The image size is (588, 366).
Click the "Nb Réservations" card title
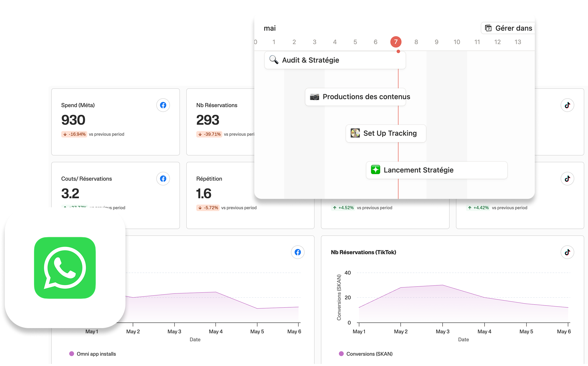[x=217, y=105]
